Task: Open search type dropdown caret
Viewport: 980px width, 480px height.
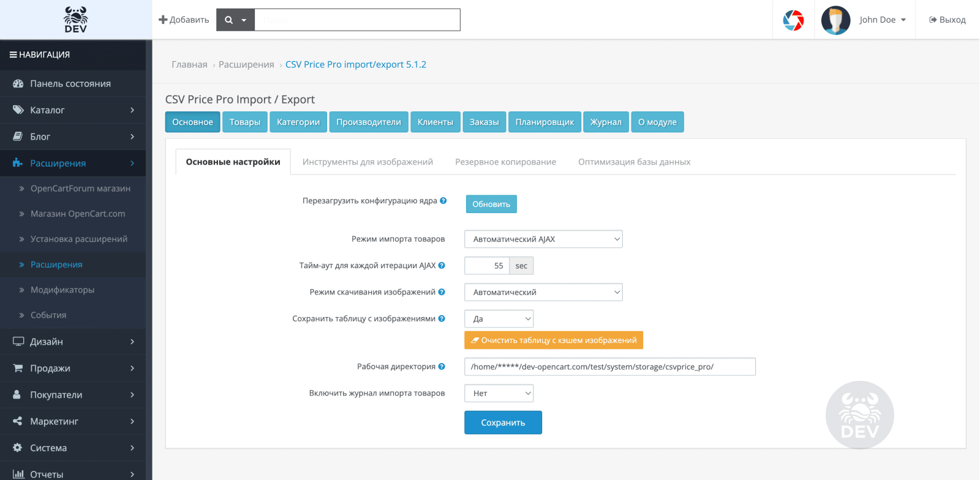Action: (x=244, y=20)
